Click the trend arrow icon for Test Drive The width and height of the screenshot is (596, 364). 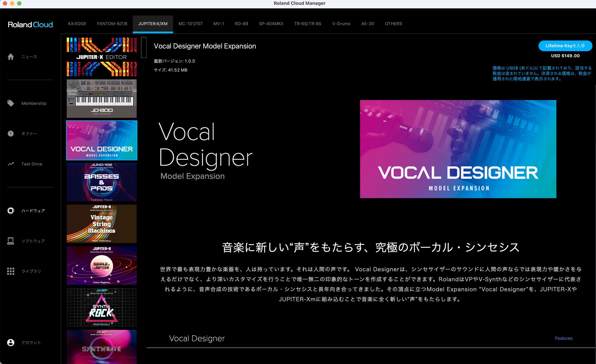tap(11, 164)
